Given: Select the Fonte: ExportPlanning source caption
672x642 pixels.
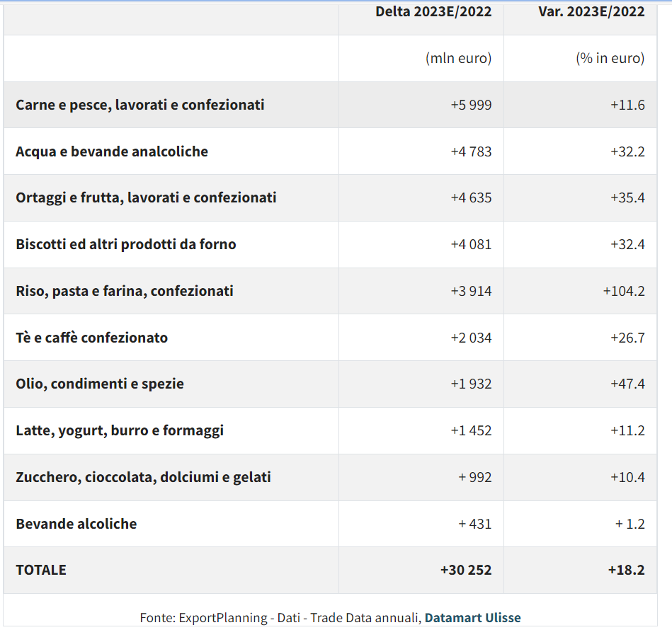Looking at the screenshot, I should pos(330,618).
